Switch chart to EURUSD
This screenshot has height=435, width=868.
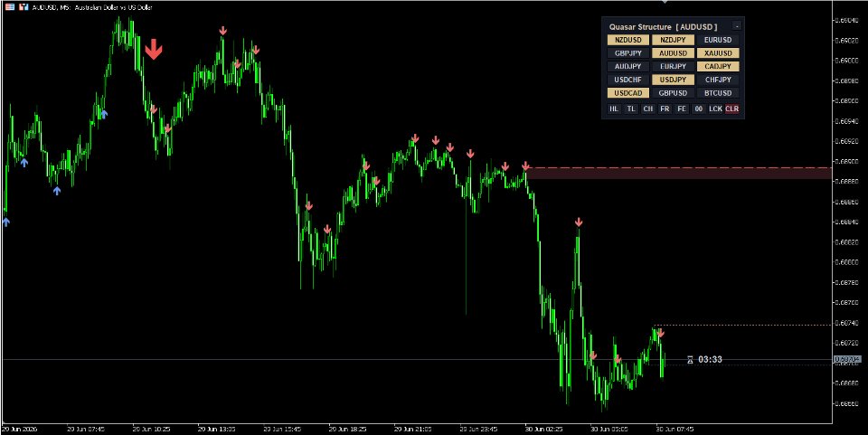click(x=718, y=40)
